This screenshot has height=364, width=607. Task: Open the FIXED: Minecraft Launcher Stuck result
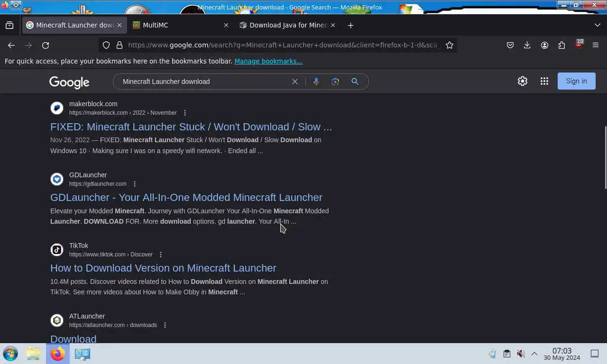[x=191, y=127]
